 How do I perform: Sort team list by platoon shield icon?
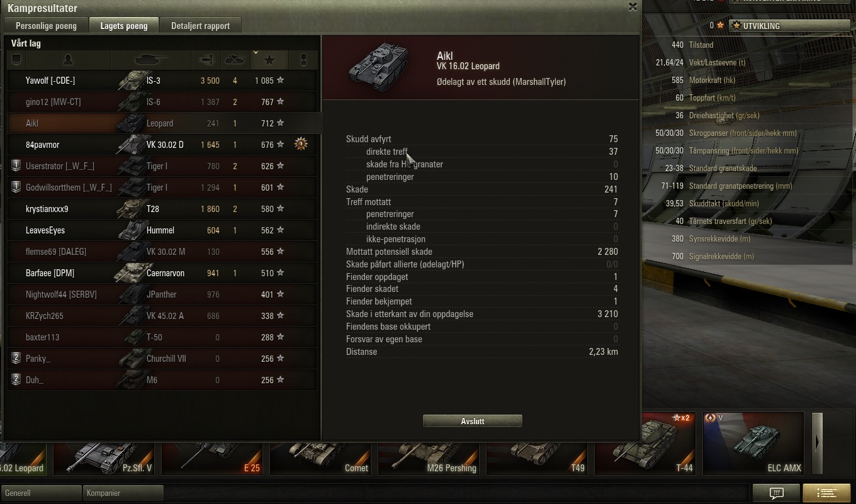pyautogui.click(x=16, y=60)
